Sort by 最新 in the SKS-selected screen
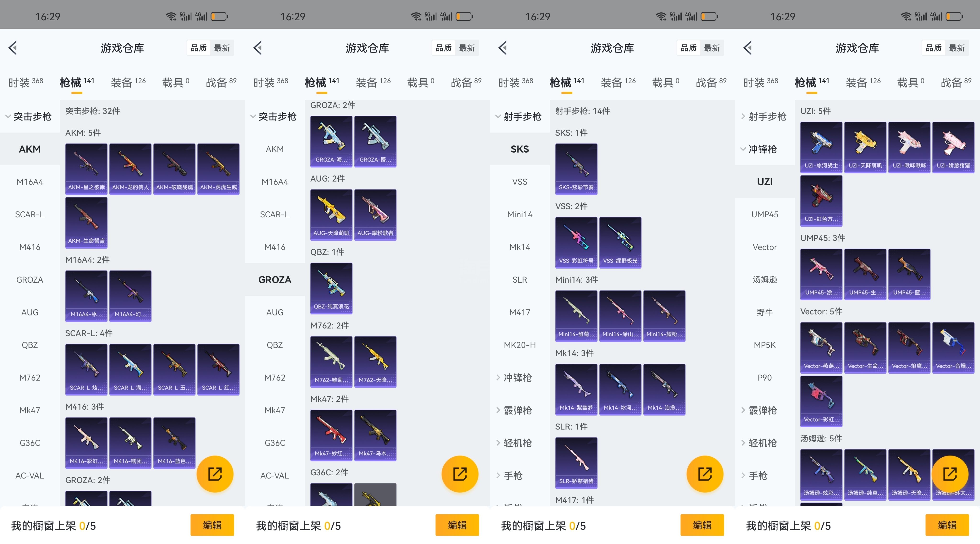The height and width of the screenshot is (544, 980). (x=712, y=48)
